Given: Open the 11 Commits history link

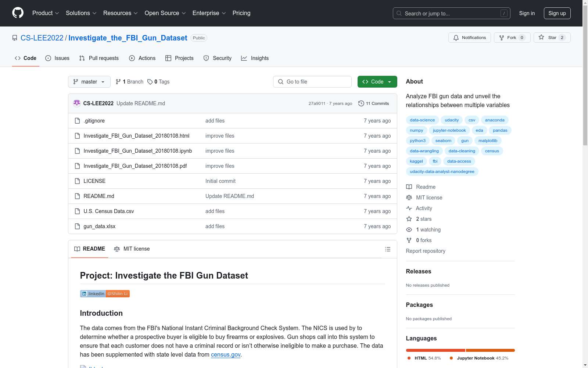Looking at the screenshot, I should (374, 103).
